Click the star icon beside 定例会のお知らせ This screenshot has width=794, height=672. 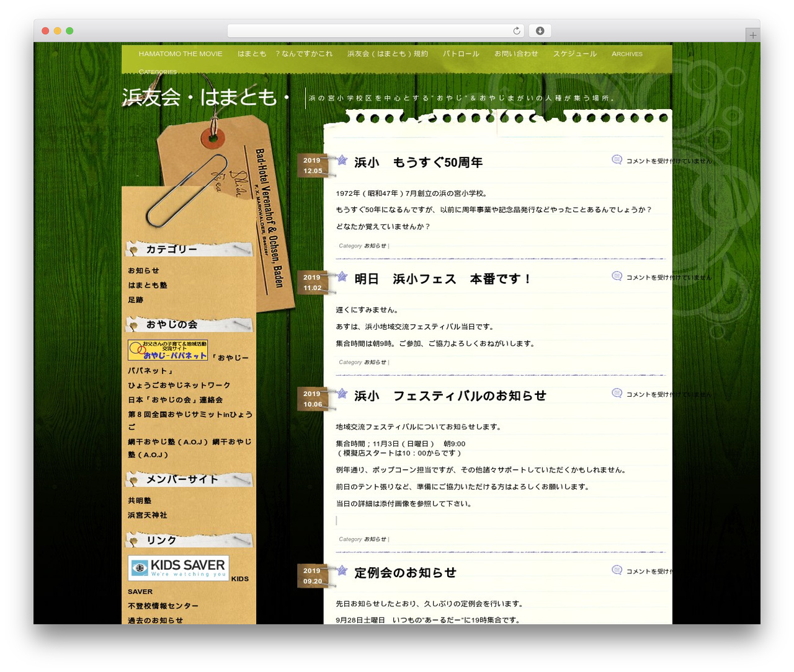342,570
